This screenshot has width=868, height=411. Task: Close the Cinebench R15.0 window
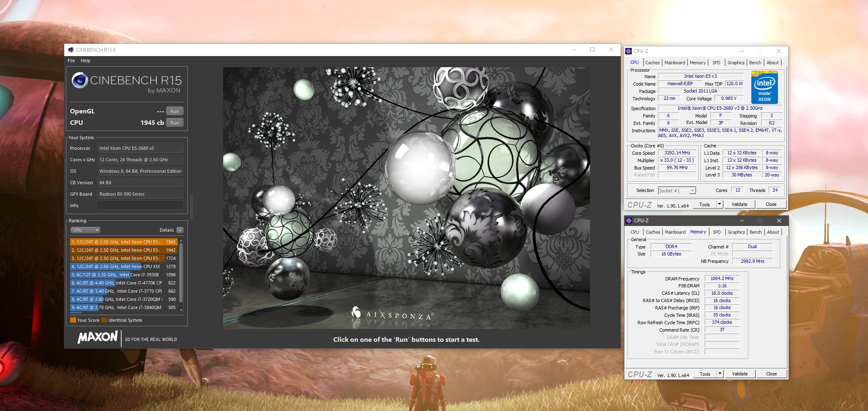(611, 50)
